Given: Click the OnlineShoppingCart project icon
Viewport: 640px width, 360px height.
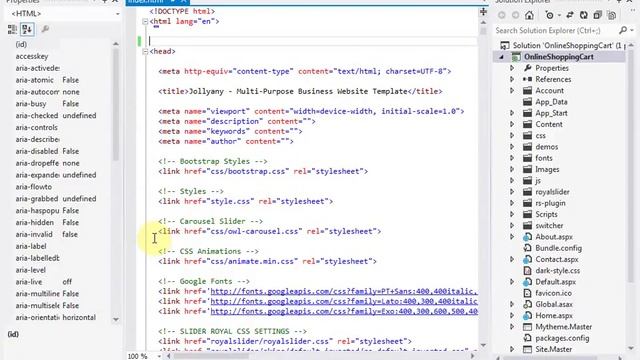Looking at the screenshot, I should click(x=516, y=57).
